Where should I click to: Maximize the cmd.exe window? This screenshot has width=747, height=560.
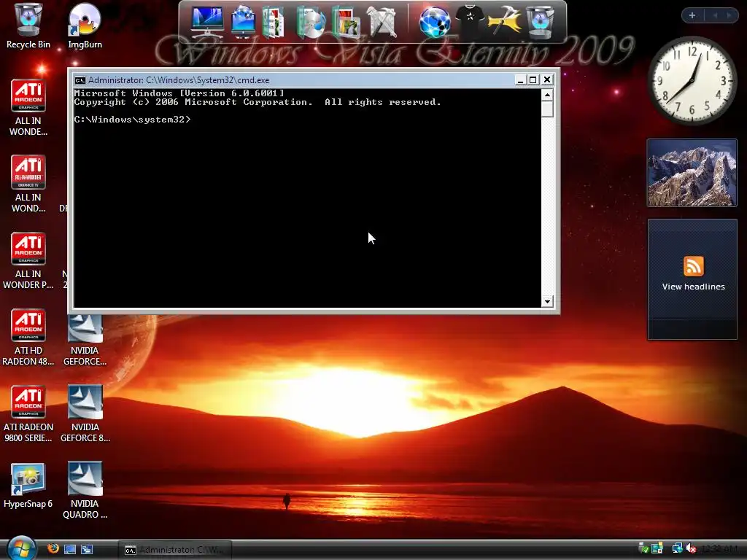(x=533, y=80)
